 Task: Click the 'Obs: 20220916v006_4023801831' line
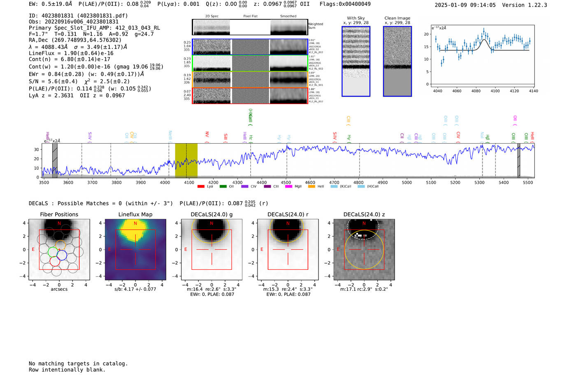74,22
